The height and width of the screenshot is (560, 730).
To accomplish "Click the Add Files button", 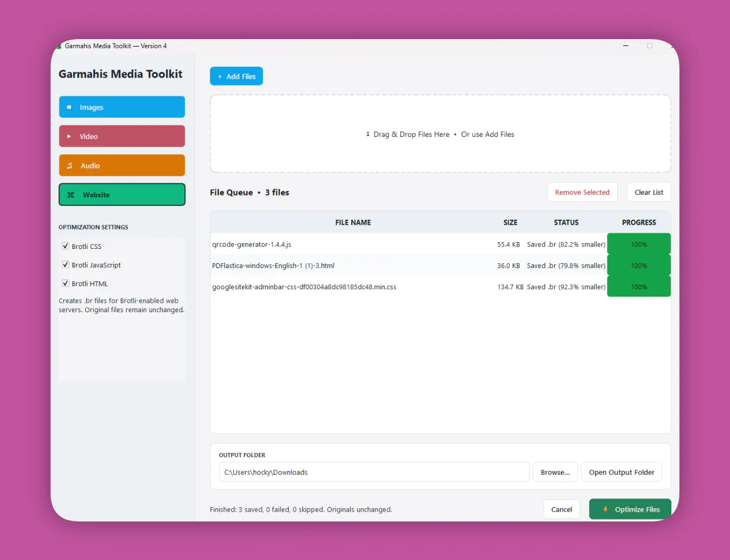I will (x=236, y=76).
